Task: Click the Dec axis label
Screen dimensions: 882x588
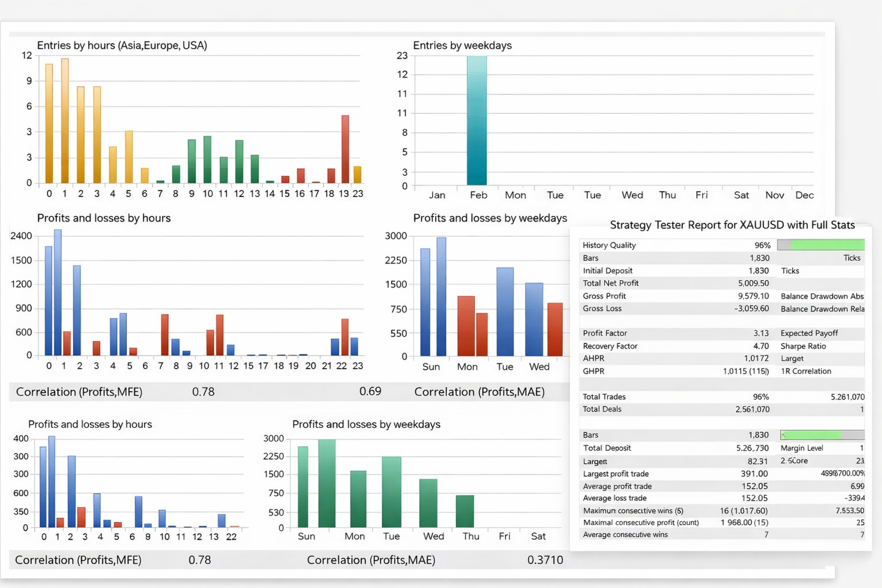Action: [x=804, y=195]
